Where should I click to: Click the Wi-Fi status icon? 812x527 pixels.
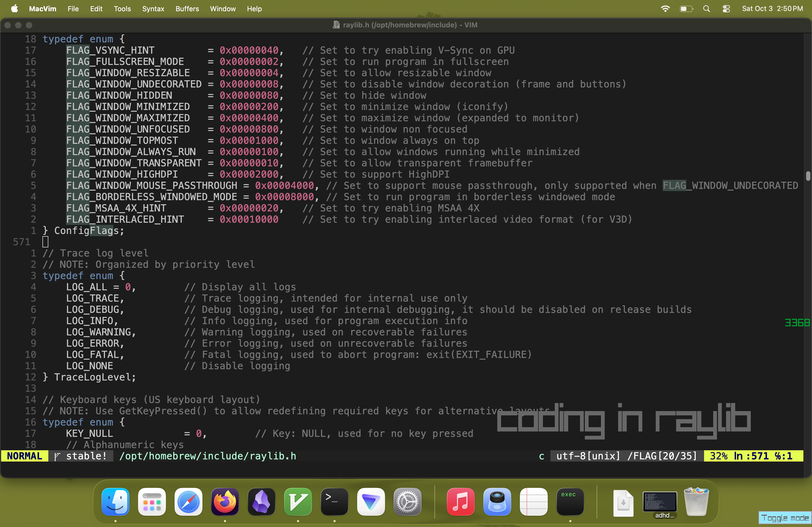coord(665,9)
